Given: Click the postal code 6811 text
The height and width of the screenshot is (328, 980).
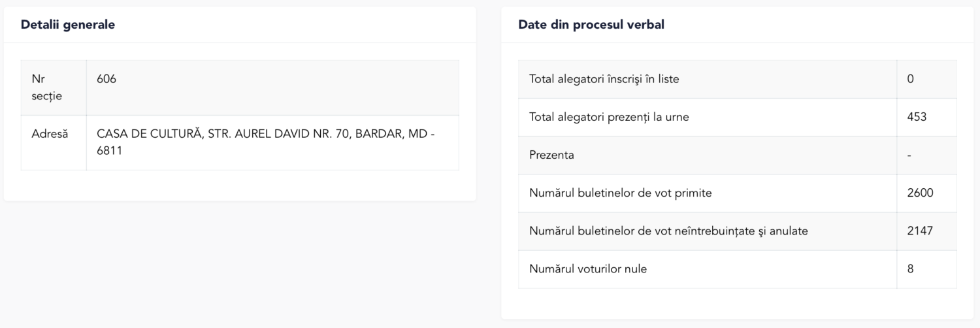Looking at the screenshot, I should (x=109, y=150).
